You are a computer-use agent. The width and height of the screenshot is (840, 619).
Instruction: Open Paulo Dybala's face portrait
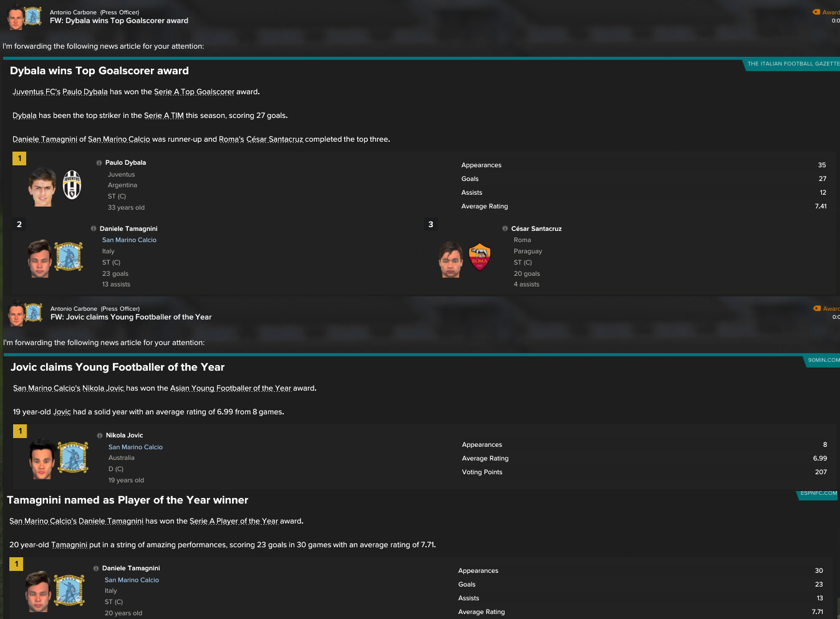click(42, 187)
